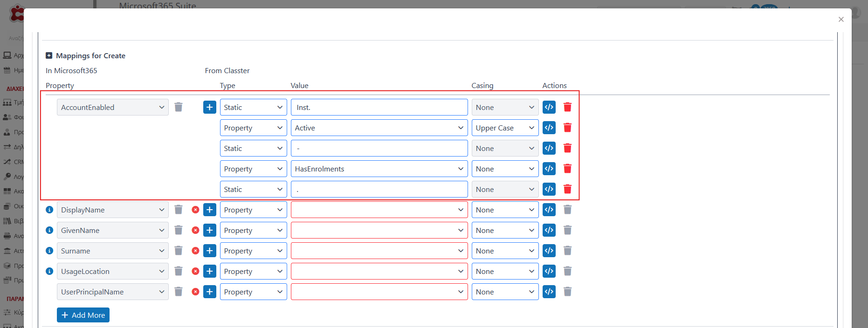Click the gray trash at UserPrincipalName row end
868x328 pixels.
(x=567, y=292)
